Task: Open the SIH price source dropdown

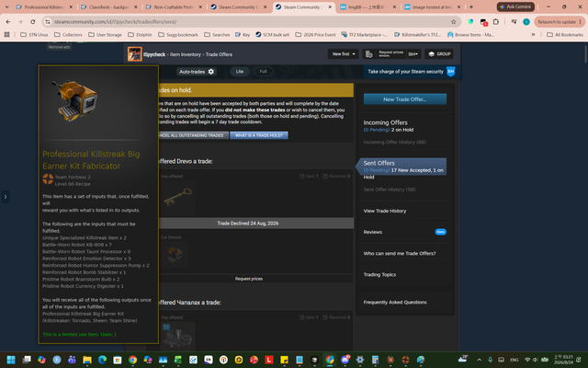Action: pyautogui.click(x=413, y=54)
